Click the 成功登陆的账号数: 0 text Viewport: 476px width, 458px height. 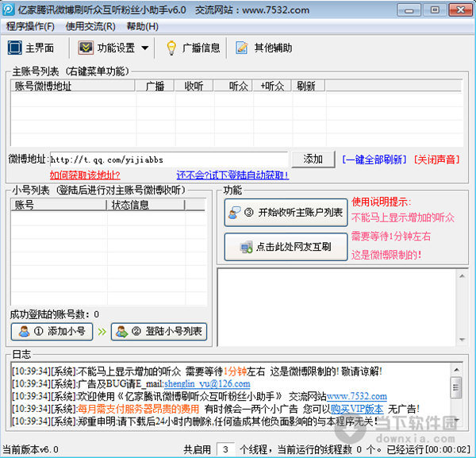point(55,314)
